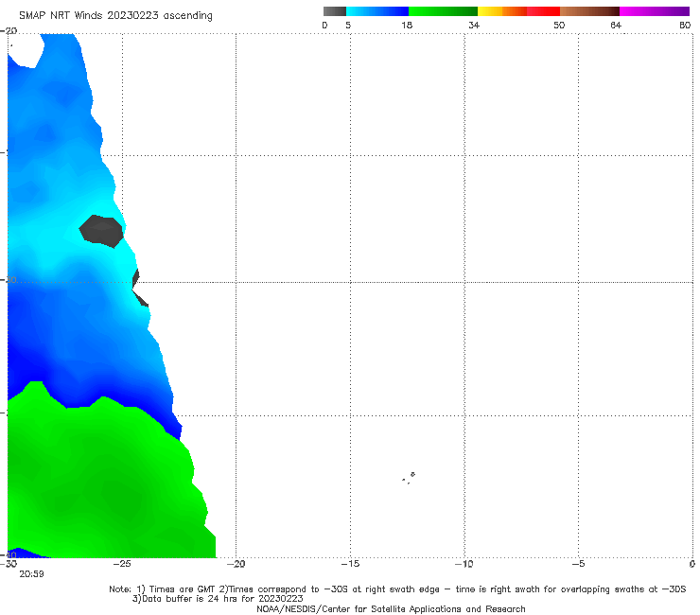Click the longitude axis label "-15"
Screen dimensions: 700x615
(350, 564)
